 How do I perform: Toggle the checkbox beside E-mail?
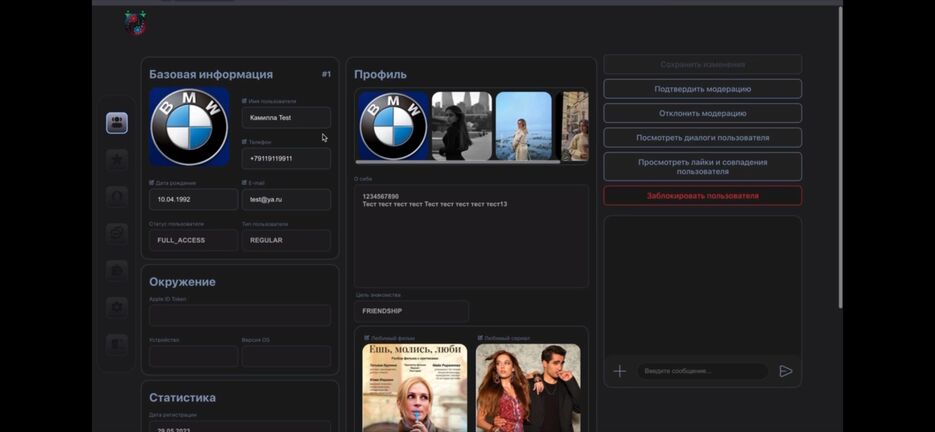244,183
